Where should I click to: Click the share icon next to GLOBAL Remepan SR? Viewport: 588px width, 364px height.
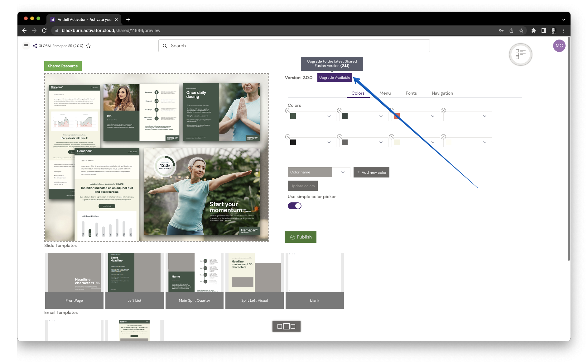34,46
